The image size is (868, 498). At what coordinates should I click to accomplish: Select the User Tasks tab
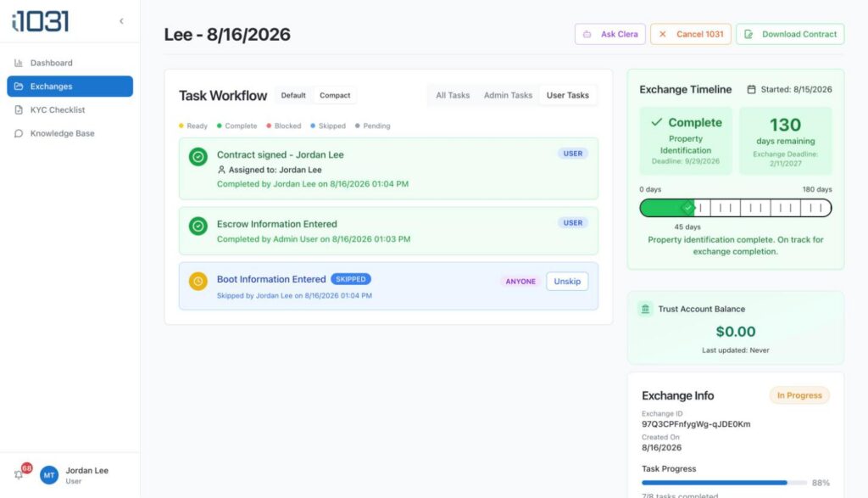(x=567, y=95)
